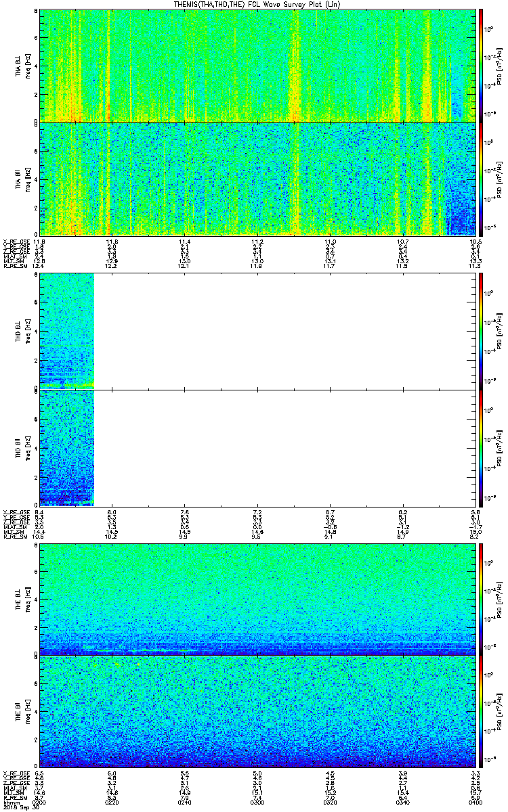Click the 0400 time tick label
Screen dimensions: 508x812
coord(476,802)
